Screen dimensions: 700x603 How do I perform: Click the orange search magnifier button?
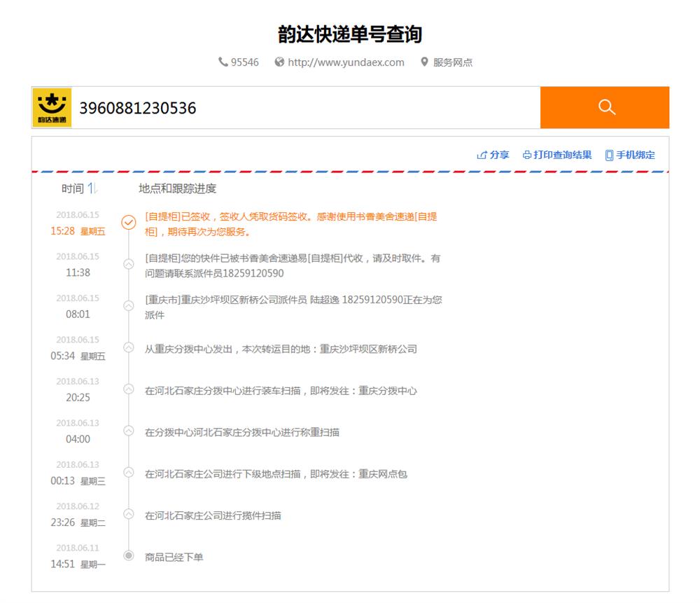point(605,108)
